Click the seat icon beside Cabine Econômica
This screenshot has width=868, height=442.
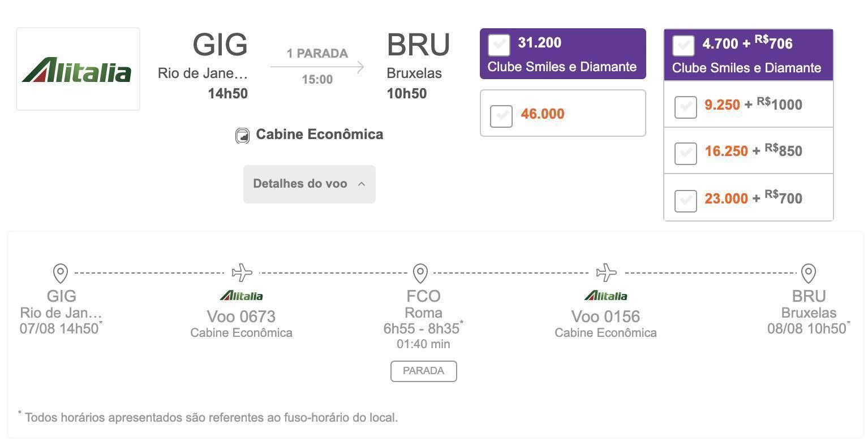pos(242,136)
